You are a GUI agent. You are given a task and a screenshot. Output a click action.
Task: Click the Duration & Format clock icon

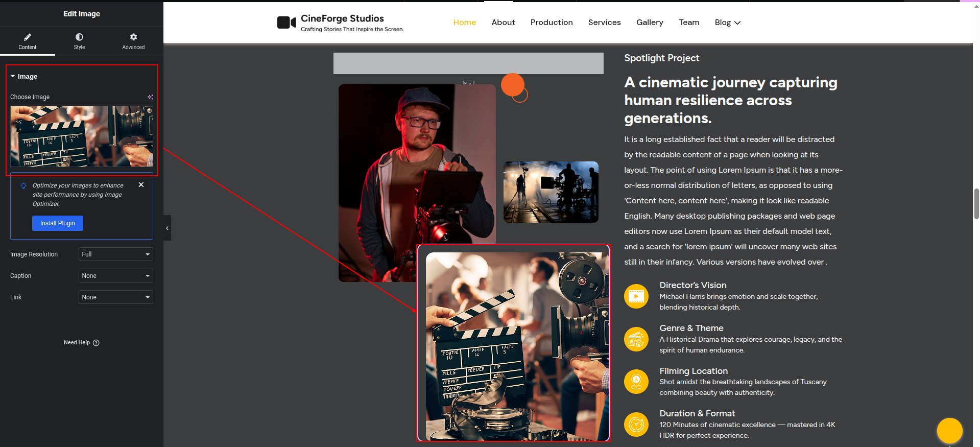[x=636, y=425]
